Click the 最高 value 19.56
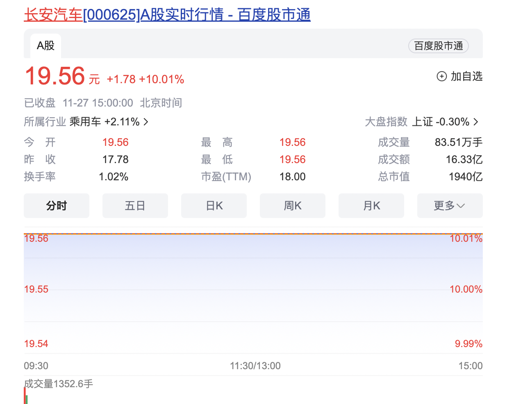532x404 pixels. click(293, 142)
